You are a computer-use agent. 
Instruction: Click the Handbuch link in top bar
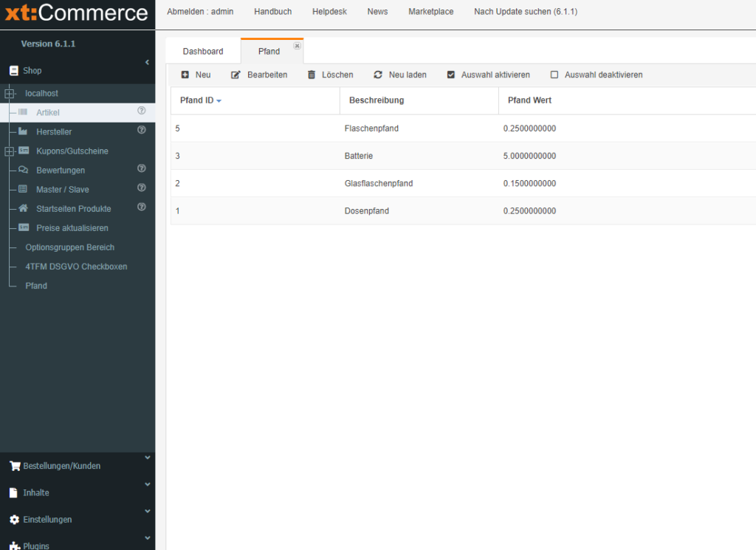(x=272, y=12)
